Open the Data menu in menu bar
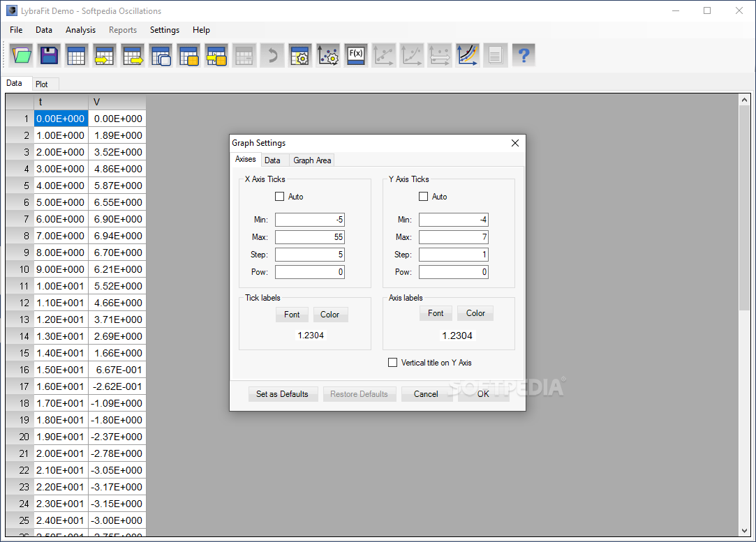Viewport: 756px width, 542px height. pos(44,30)
